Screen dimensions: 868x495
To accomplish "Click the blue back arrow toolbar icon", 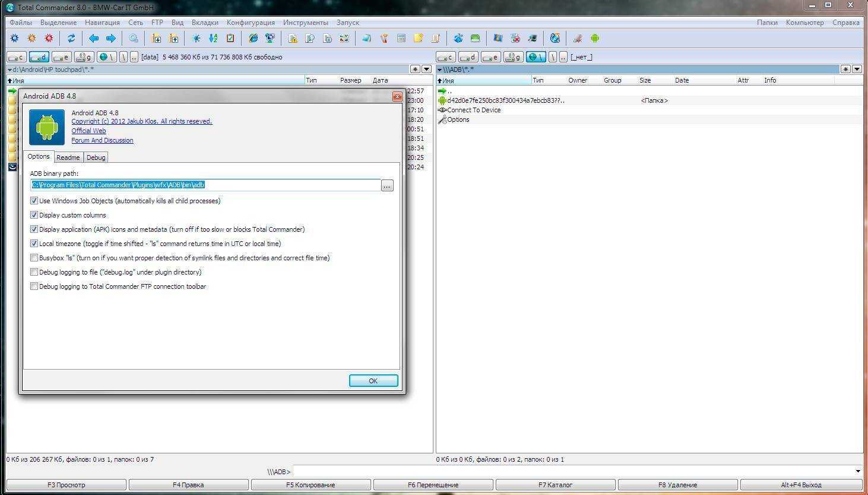I will coord(93,39).
